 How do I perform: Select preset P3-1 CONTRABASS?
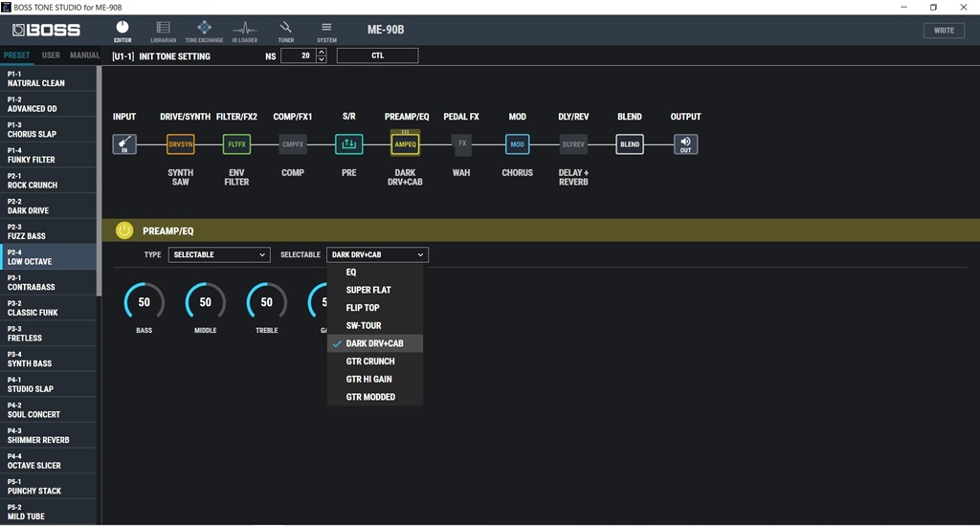pyautogui.click(x=48, y=283)
